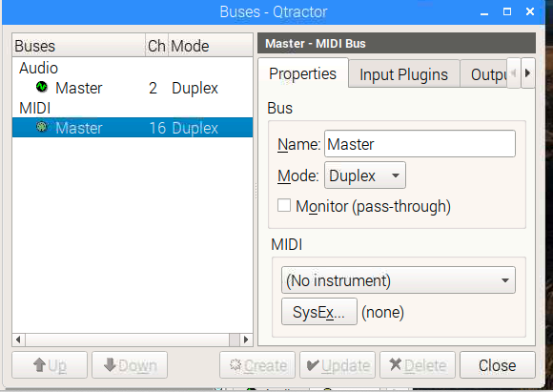Click the Down arrow button

pos(130,365)
